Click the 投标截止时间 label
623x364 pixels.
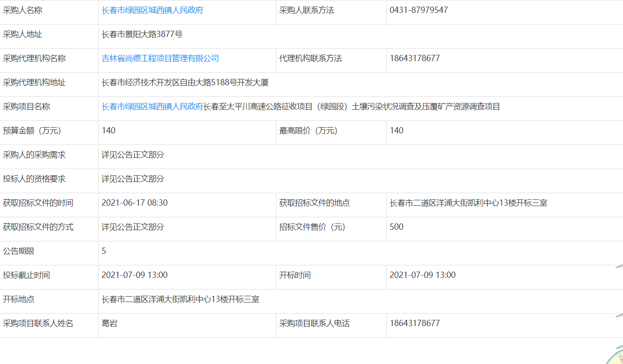[x=26, y=275]
